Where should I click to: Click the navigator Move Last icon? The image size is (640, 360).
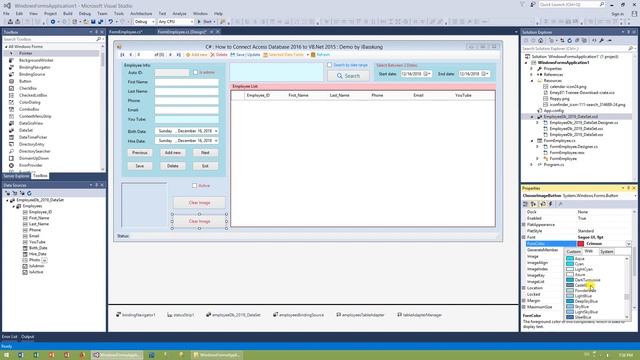click(178, 55)
